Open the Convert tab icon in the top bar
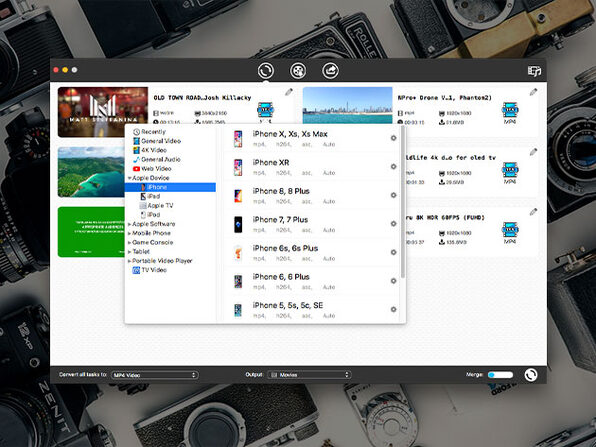596x447 pixels. (265, 71)
